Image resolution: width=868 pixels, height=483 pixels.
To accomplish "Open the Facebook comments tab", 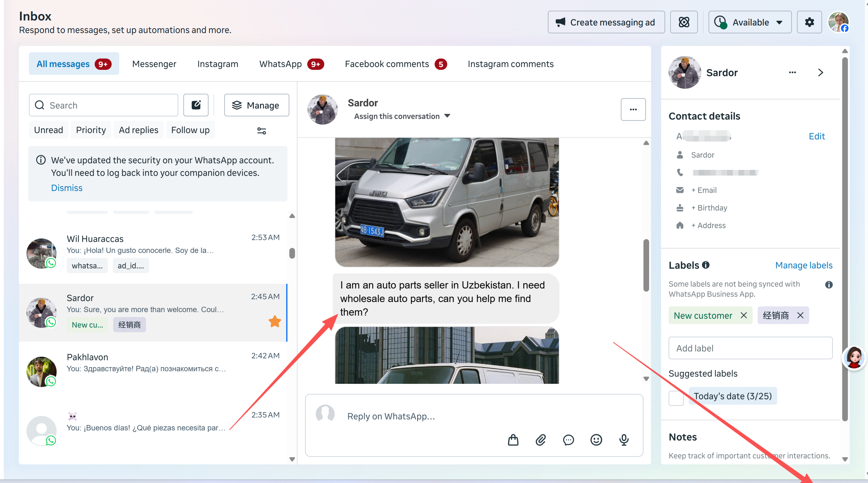I will [387, 64].
